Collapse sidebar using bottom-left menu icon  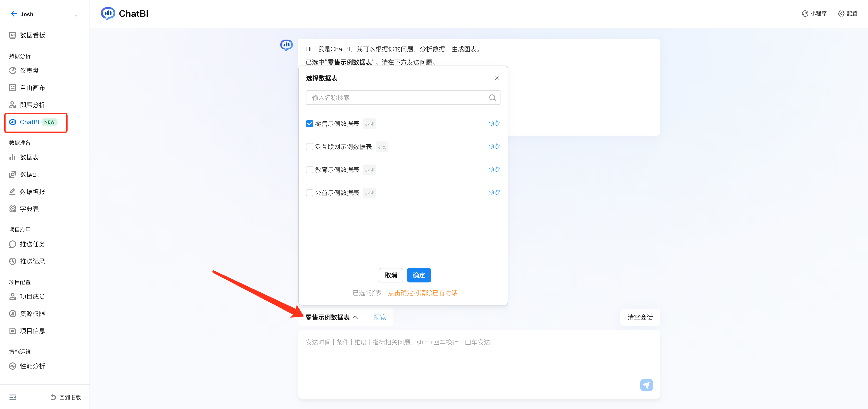pyautogui.click(x=12, y=397)
